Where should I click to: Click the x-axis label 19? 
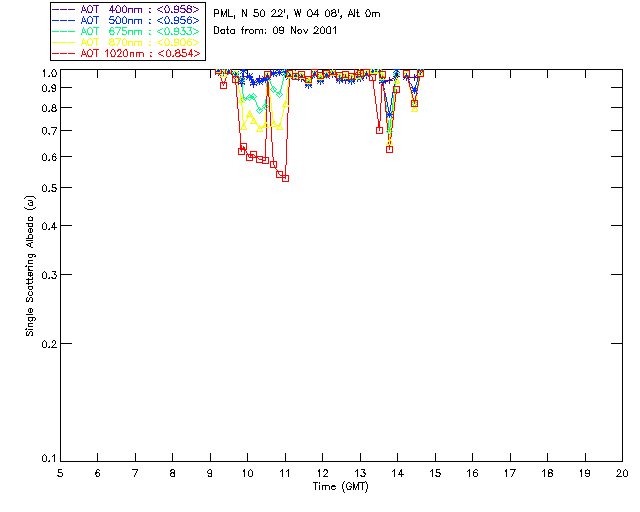pos(585,473)
